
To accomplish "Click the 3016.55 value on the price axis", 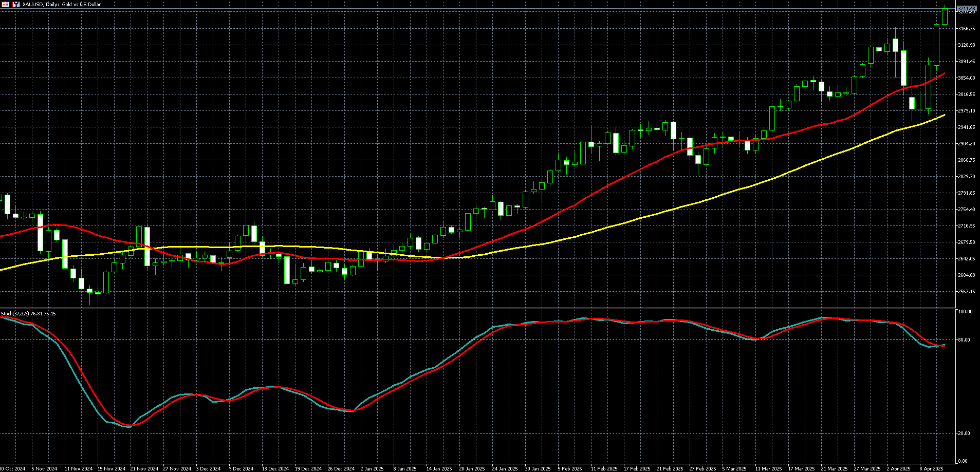I will [967, 95].
